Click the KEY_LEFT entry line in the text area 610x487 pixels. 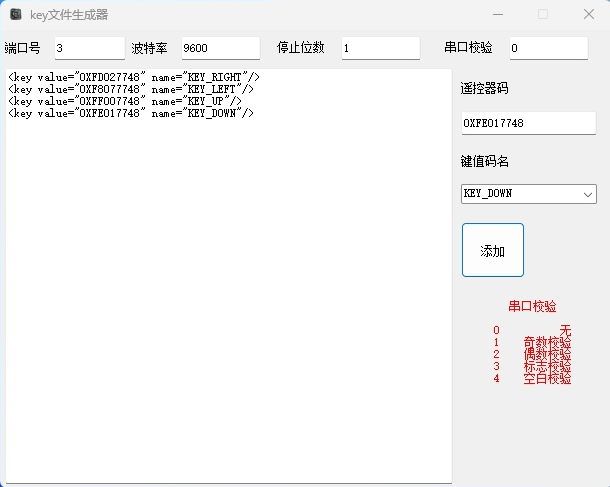click(130, 90)
